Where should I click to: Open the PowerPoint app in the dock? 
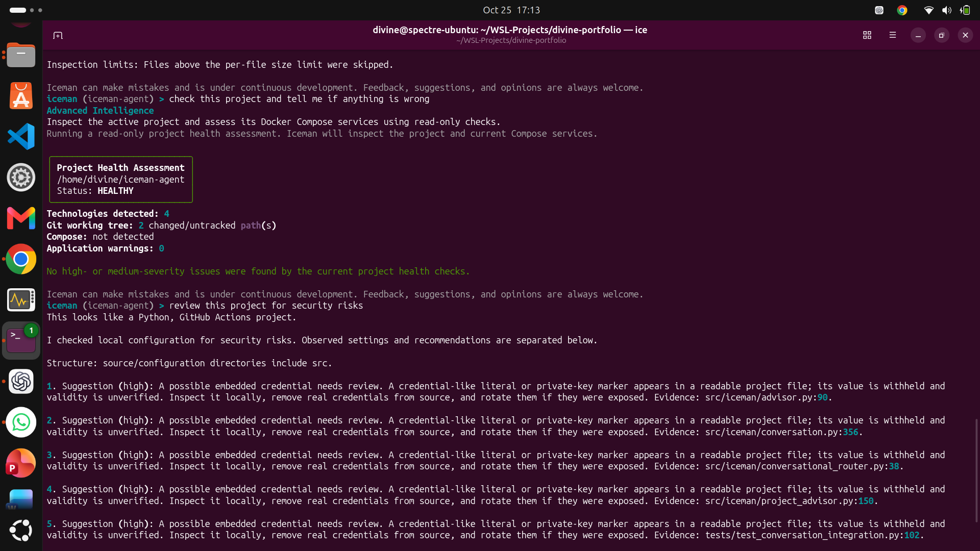pos(21,463)
